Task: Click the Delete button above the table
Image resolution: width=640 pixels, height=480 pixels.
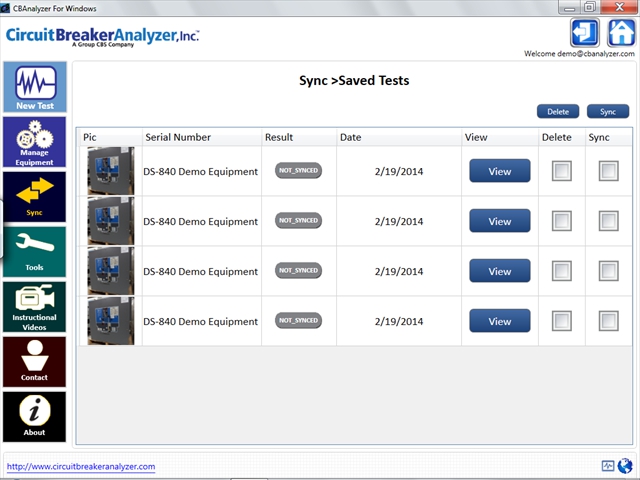Action: [558, 111]
